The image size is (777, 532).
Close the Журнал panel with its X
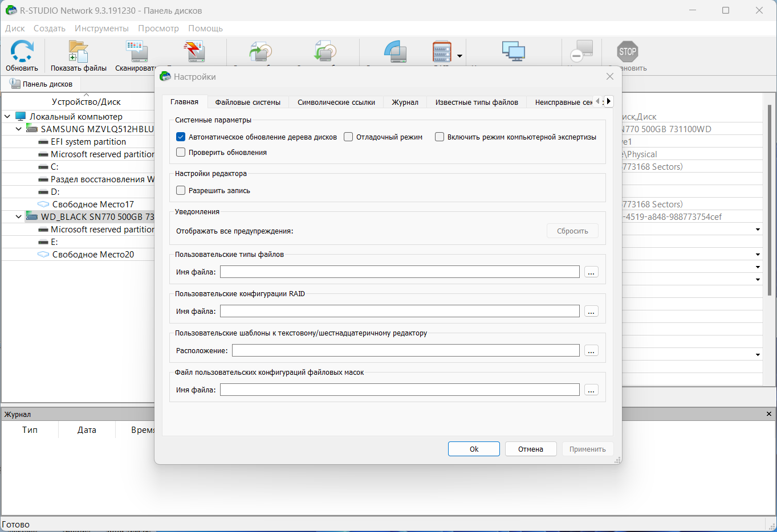769,414
